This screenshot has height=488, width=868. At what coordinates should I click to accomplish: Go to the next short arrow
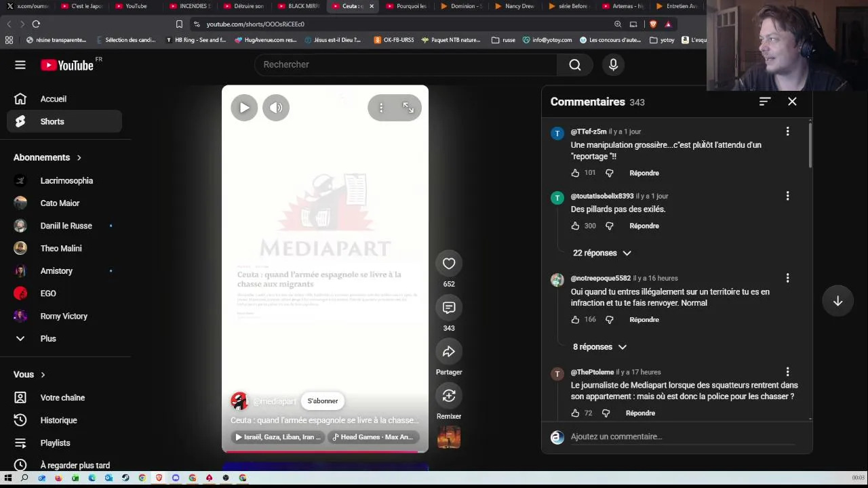pos(837,301)
